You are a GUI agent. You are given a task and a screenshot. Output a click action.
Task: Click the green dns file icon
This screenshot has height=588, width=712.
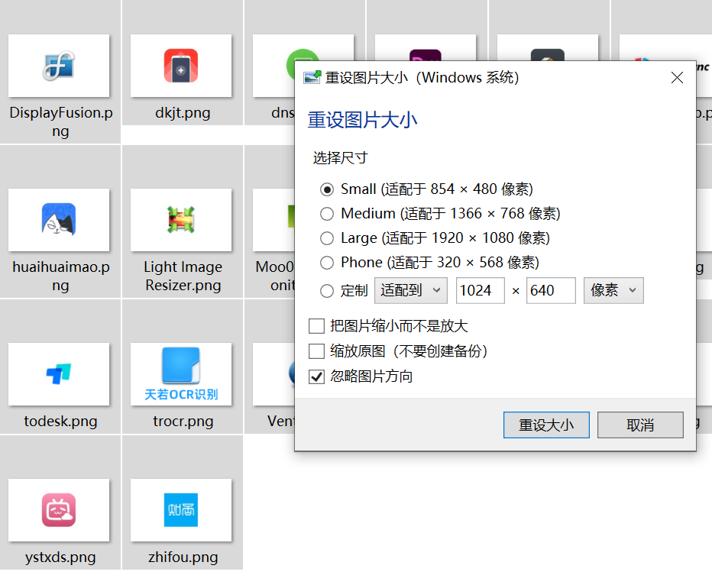coord(290,66)
